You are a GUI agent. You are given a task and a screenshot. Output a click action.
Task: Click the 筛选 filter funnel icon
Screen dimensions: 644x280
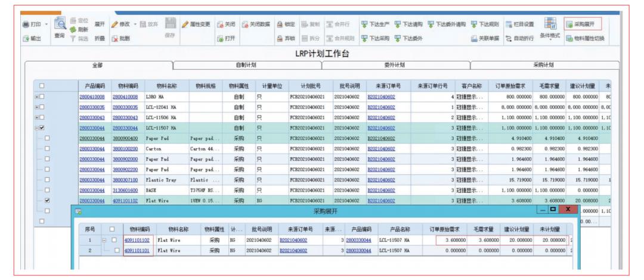click(x=73, y=39)
